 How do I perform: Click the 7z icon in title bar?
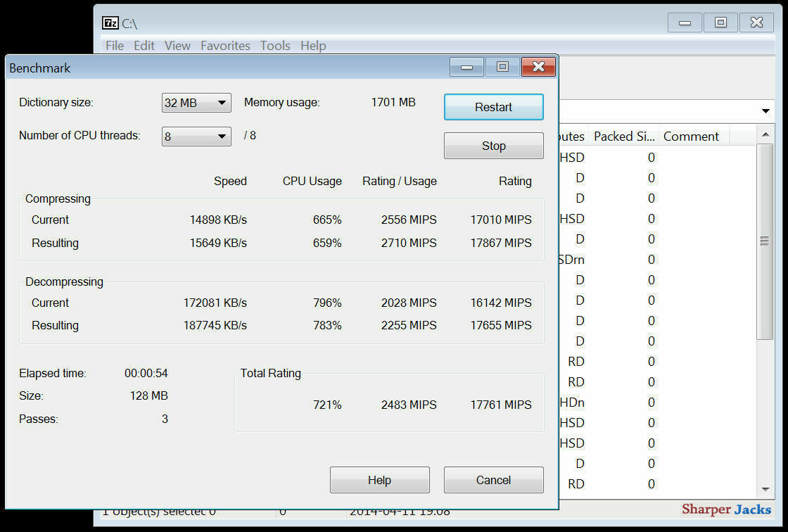point(110,23)
